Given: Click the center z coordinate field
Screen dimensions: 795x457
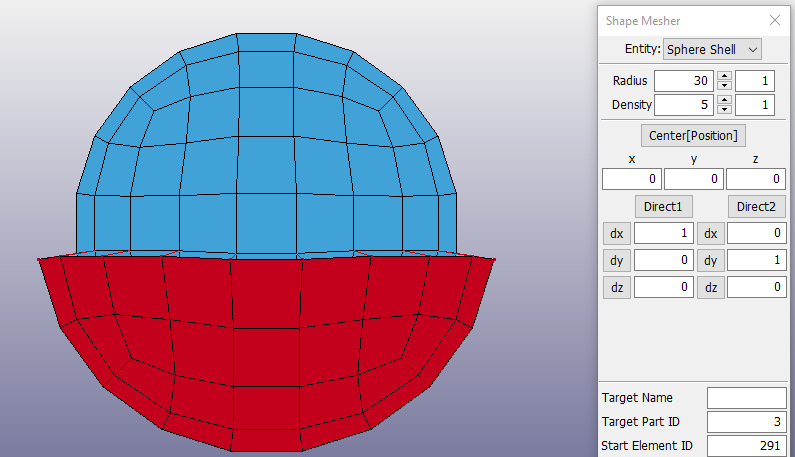Looking at the screenshot, I should click(755, 179).
